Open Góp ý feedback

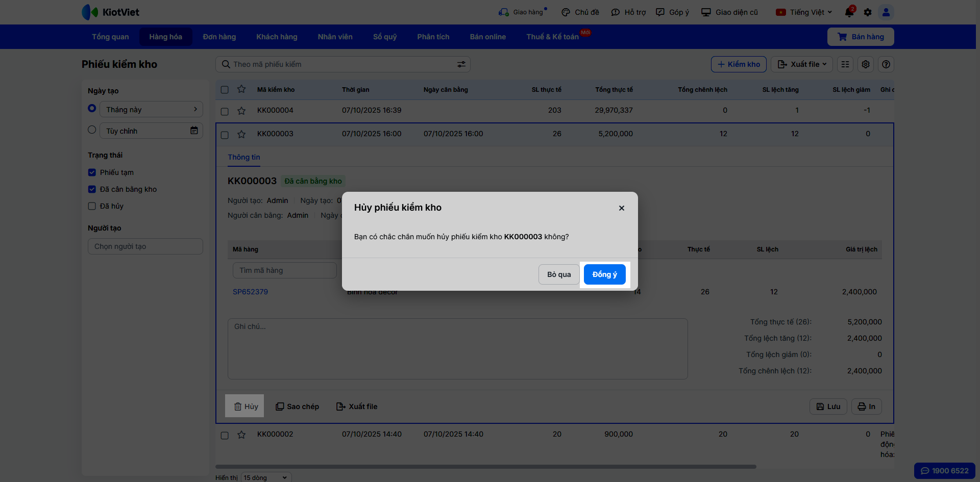point(672,12)
